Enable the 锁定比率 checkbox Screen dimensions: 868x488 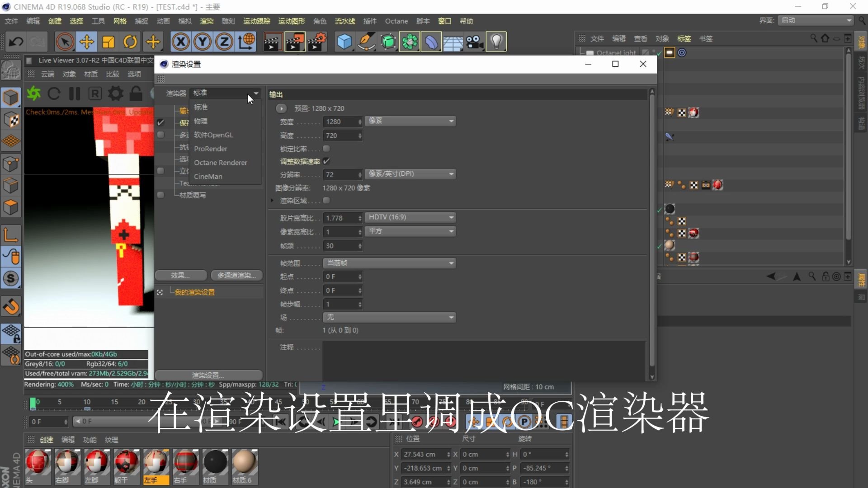[x=326, y=148]
